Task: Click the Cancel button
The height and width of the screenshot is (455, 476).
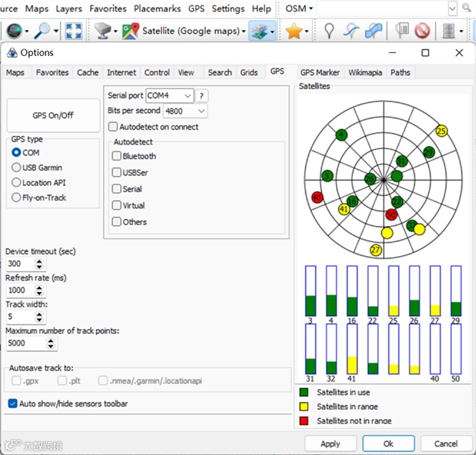Action: coord(446,444)
